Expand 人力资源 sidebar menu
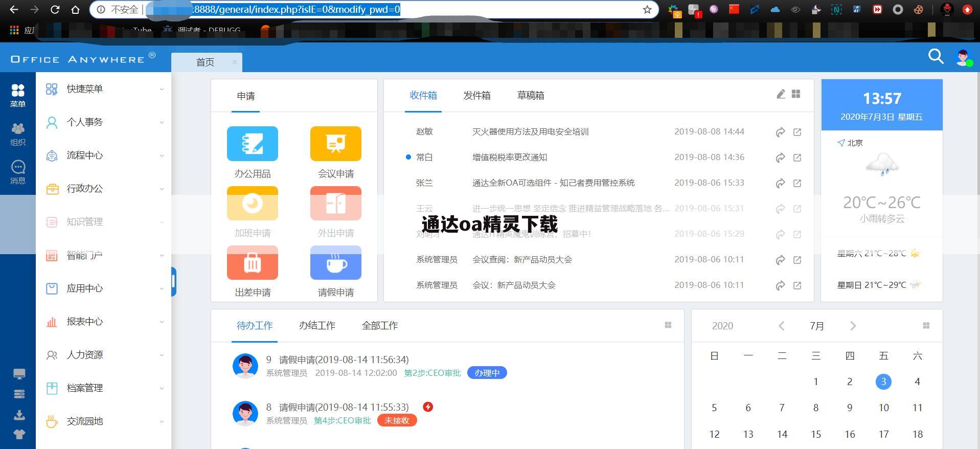Image resolution: width=980 pixels, height=449 pixels. (x=104, y=355)
